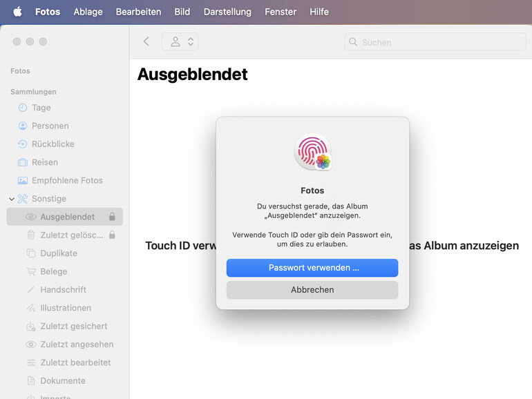The width and height of the screenshot is (532, 399).
Task: Collapse the Sonstige section chevron
Action: click(12, 199)
